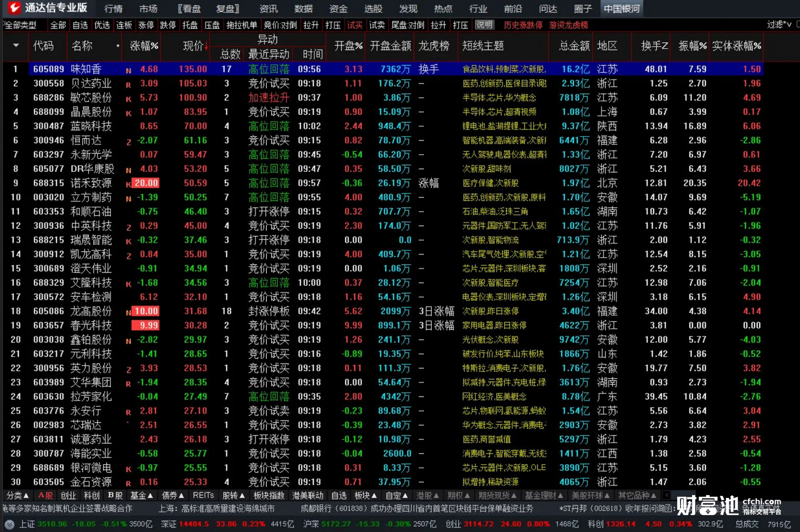Open the 选股 menu
This screenshot has height=532, width=800.
pyautogui.click(x=373, y=9)
